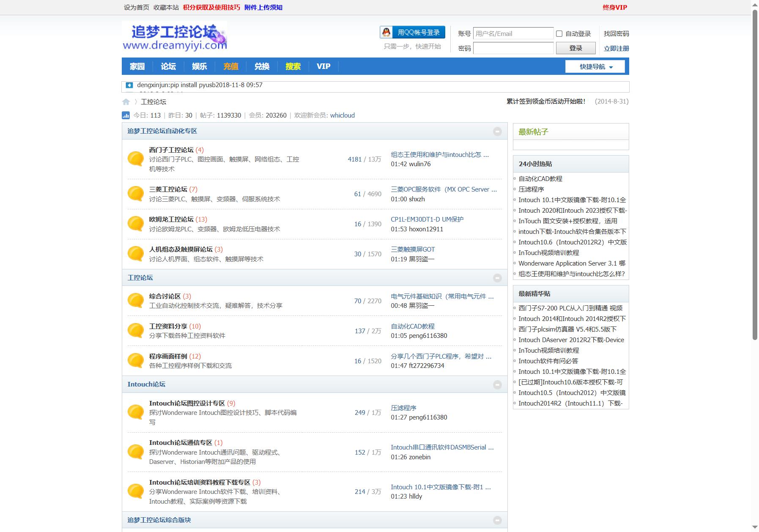Image resolution: width=759 pixels, height=532 pixels.
Task: Click the 找回密码 link
Action: (x=616, y=33)
